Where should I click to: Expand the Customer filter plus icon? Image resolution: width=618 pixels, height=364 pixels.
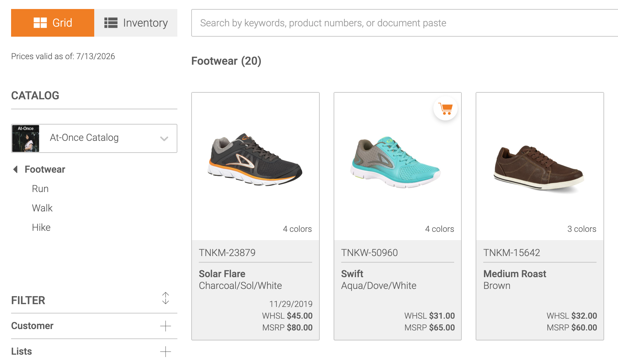166,326
